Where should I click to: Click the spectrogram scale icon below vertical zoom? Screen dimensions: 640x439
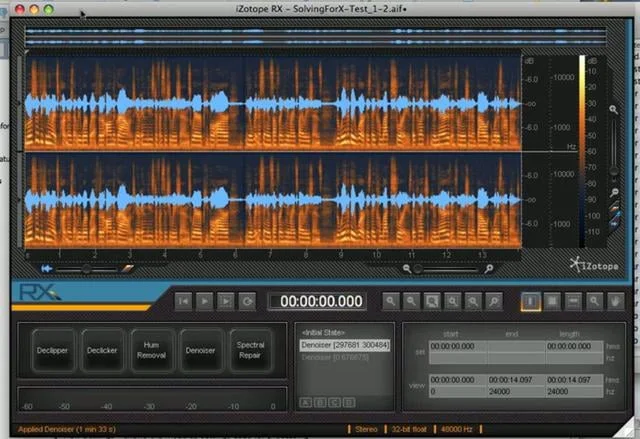click(x=615, y=208)
